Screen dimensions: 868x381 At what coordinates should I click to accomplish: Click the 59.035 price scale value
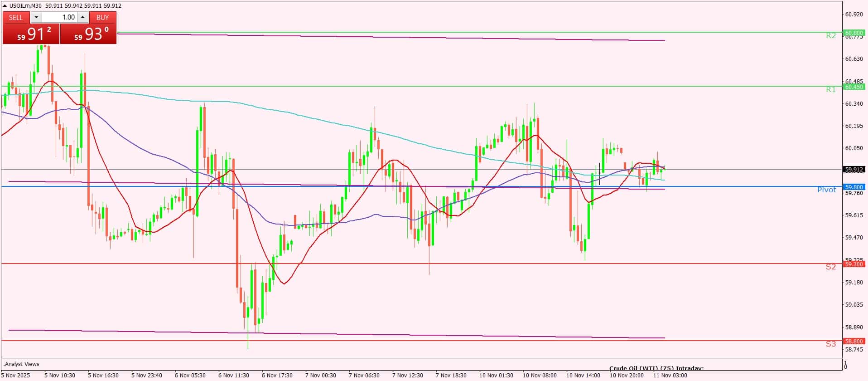pyautogui.click(x=854, y=305)
